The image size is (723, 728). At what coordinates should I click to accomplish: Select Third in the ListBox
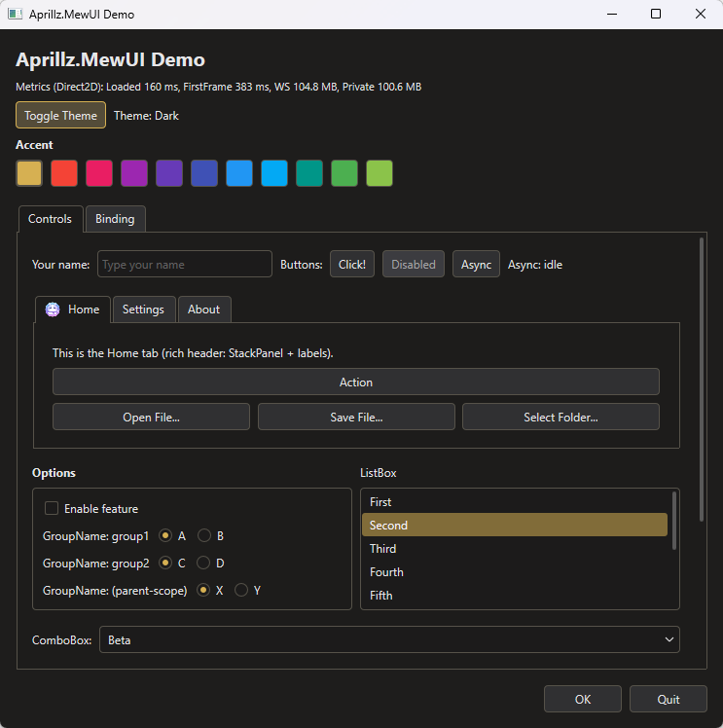pos(515,548)
